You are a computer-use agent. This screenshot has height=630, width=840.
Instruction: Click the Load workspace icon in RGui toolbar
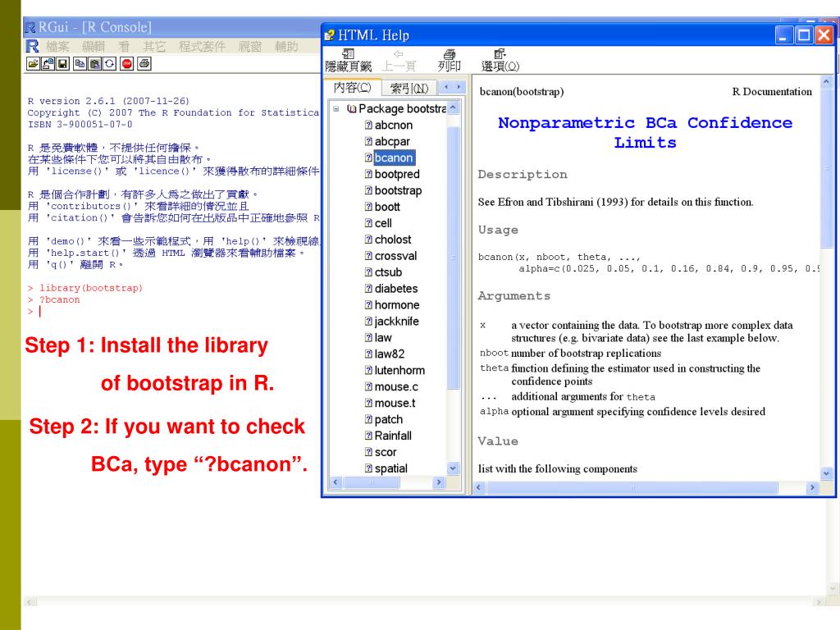point(48,64)
